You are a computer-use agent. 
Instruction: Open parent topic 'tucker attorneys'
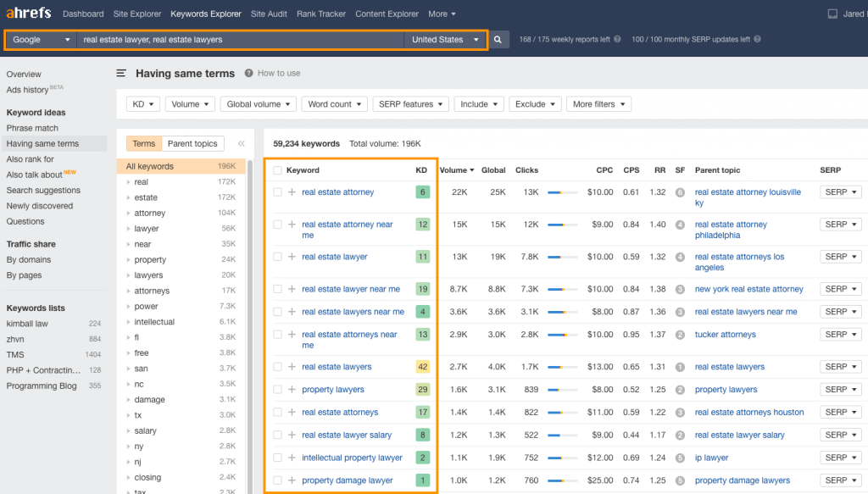tap(726, 334)
